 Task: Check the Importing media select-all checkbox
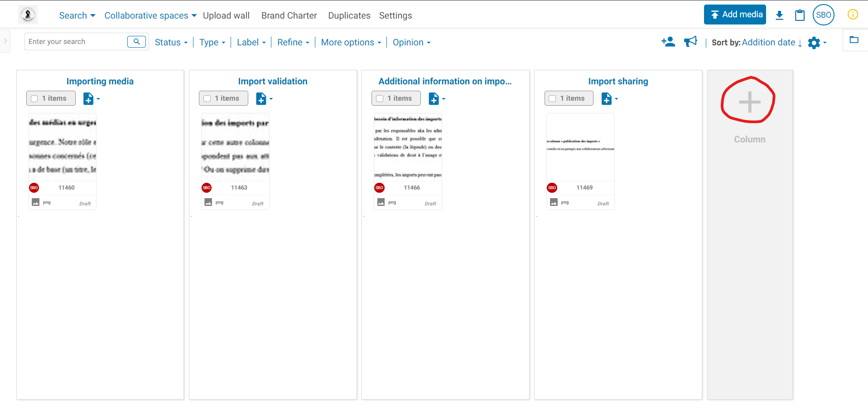(x=34, y=98)
